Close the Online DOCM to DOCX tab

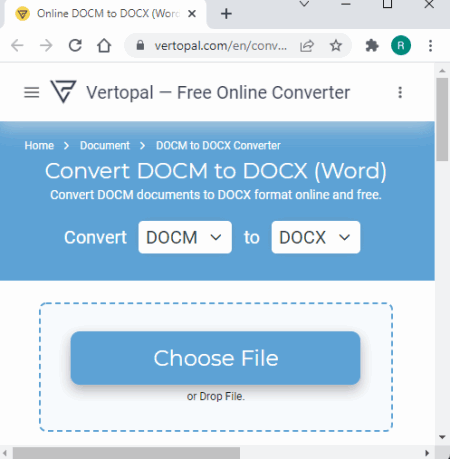(x=192, y=14)
